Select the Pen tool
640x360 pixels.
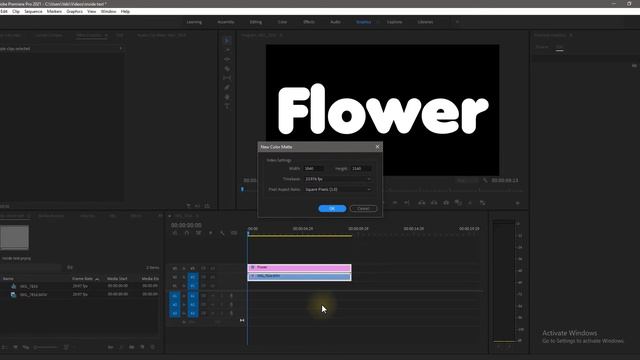[x=227, y=87]
